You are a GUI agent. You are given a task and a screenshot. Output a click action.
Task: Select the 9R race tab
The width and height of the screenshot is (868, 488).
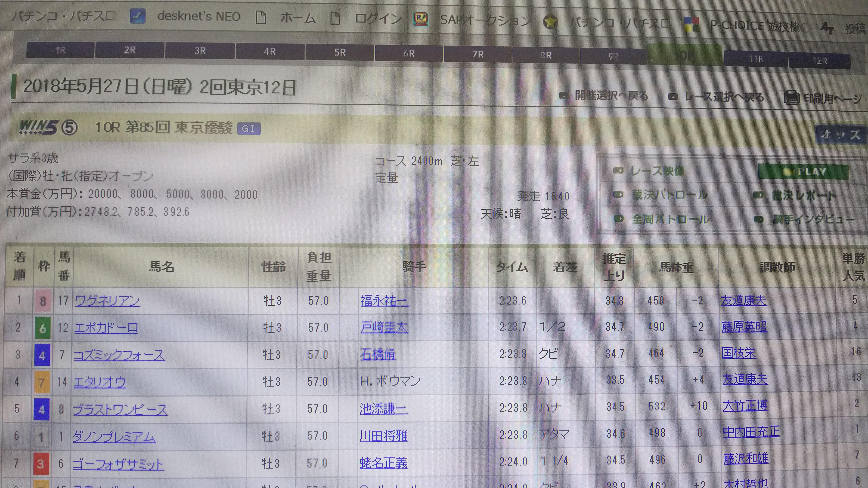click(x=613, y=56)
